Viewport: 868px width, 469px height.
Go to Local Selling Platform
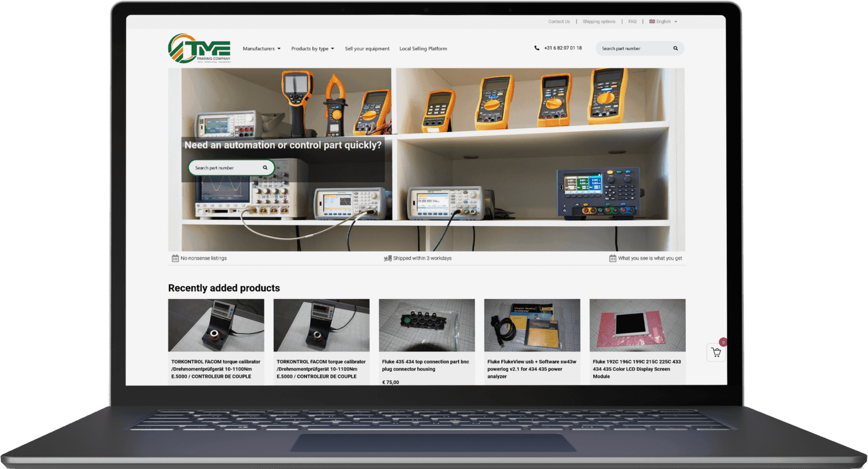(423, 49)
